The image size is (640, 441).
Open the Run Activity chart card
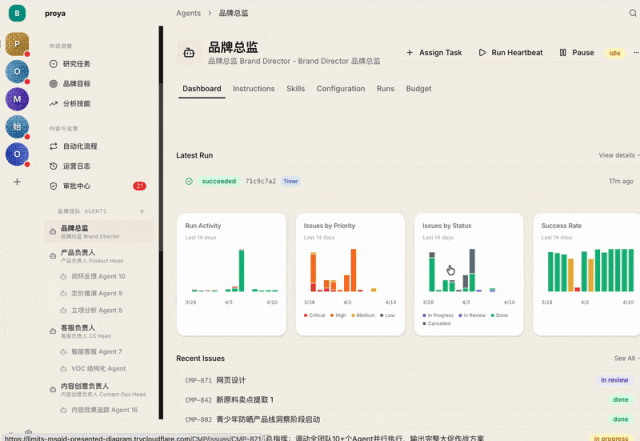[231, 274]
